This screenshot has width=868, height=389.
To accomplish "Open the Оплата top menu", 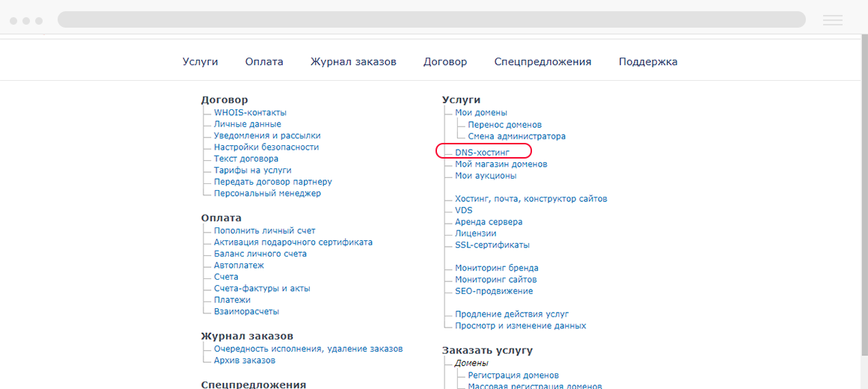I will coord(264,62).
